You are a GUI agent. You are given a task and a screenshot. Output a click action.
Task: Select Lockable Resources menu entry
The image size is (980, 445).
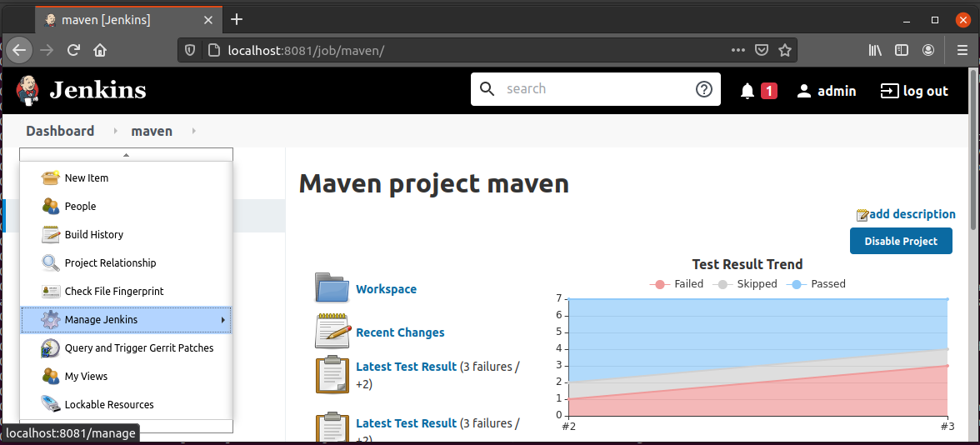(x=127, y=404)
